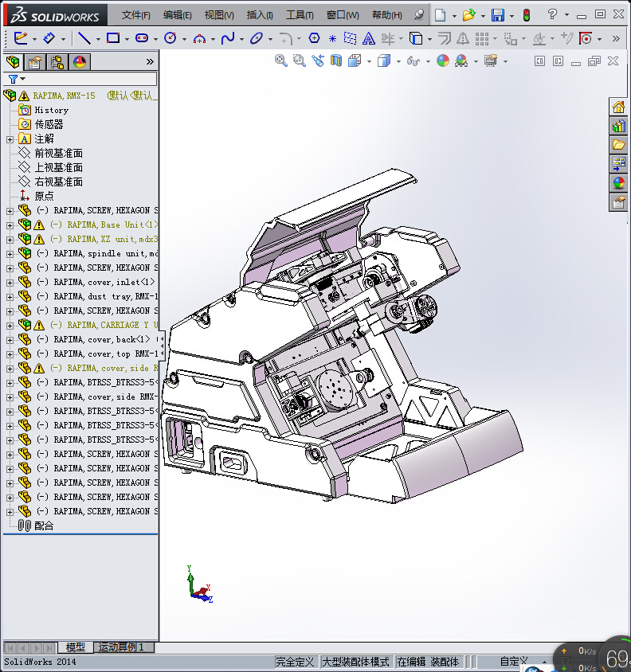This screenshot has height=672, width=631.
Task: Open the Rectangle tool dropdown arrow
Action: [x=127, y=38]
